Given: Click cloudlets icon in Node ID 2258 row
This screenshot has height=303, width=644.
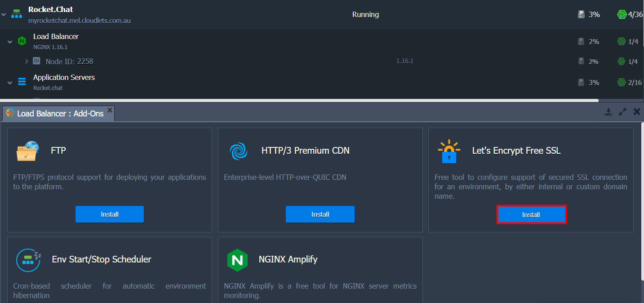Looking at the screenshot, I should tap(622, 61).
